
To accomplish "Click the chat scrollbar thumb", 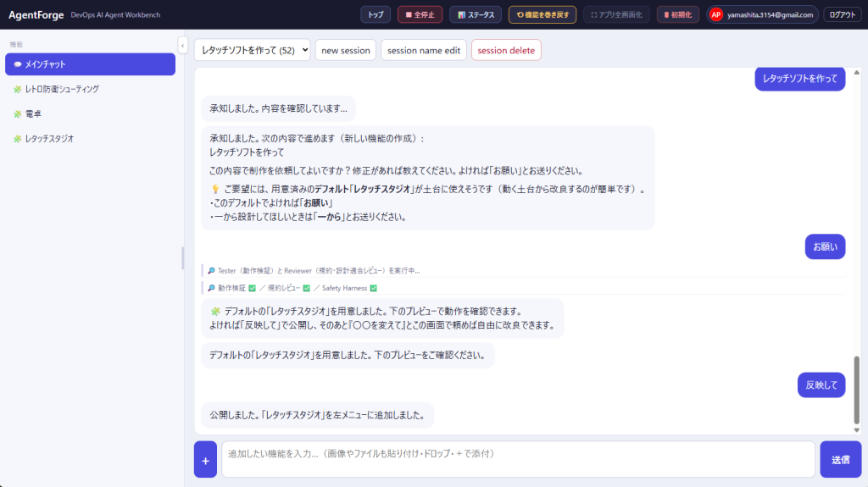I will pos(856,390).
